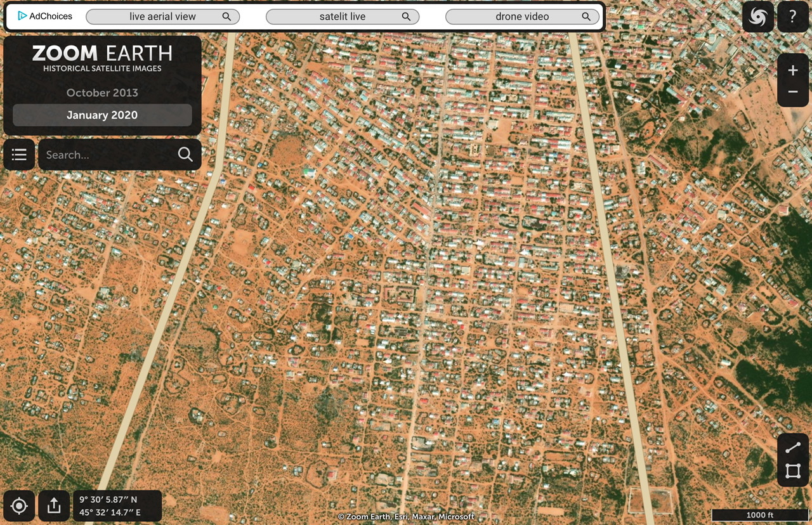Viewport: 812px width, 525px height.
Task: Switch imagery to October 2013
Action: pos(102,93)
